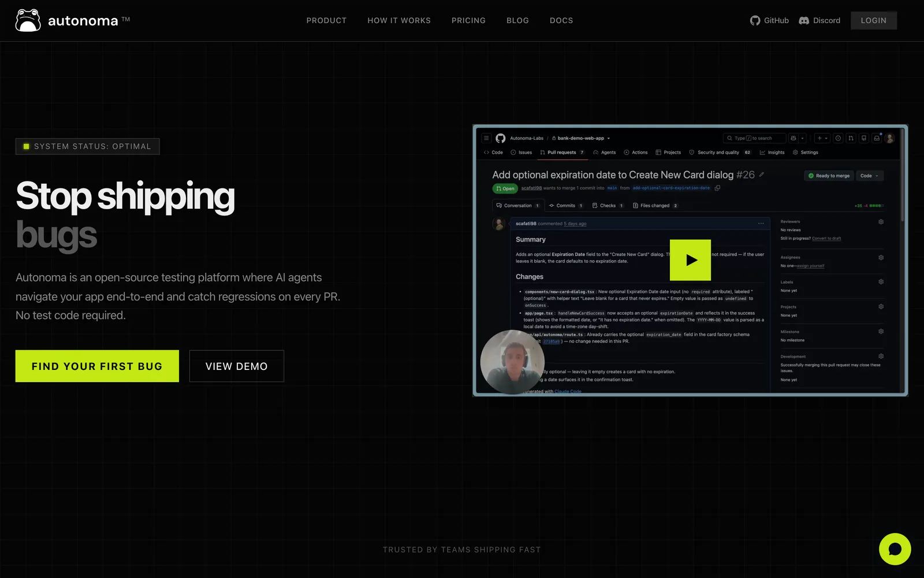Click the GitHub octocat logo in the video preview

tap(501, 138)
